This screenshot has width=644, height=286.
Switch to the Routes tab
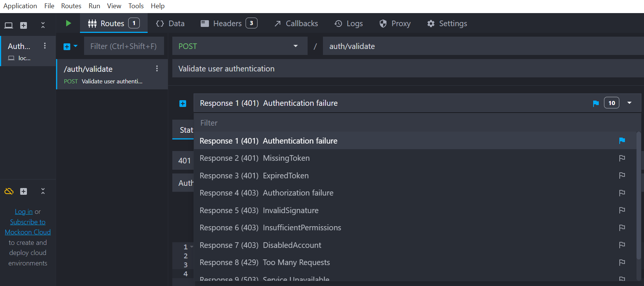pyautogui.click(x=114, y=23)
